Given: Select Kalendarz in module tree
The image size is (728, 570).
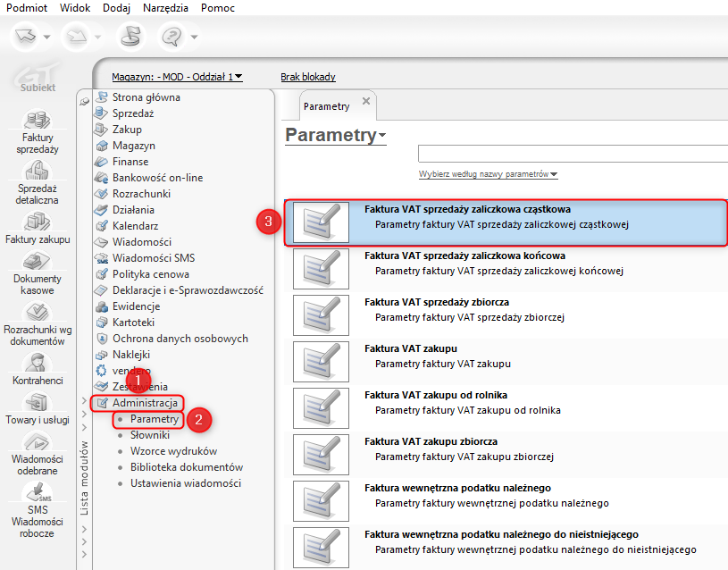Looking at the screenshot, I should point(135,226).
